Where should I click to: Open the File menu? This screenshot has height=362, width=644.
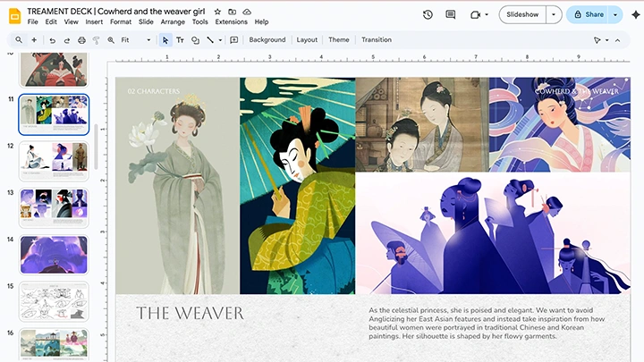(x=32, y=22)
